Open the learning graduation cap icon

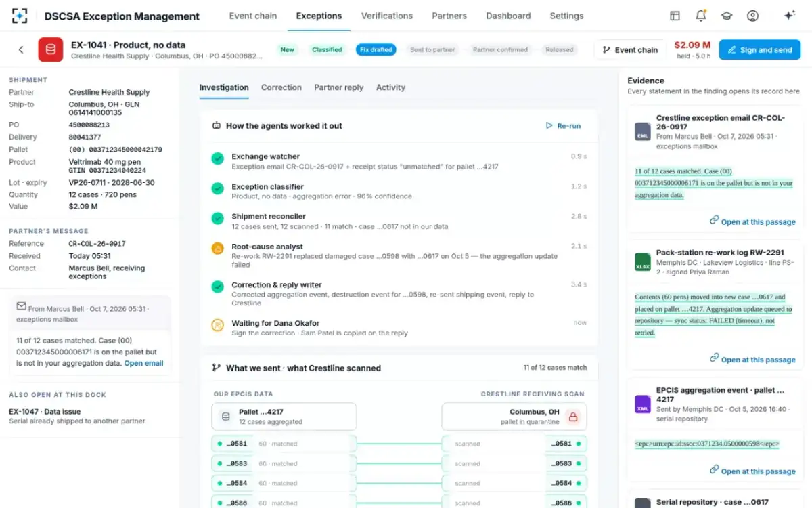coord(727,16)
